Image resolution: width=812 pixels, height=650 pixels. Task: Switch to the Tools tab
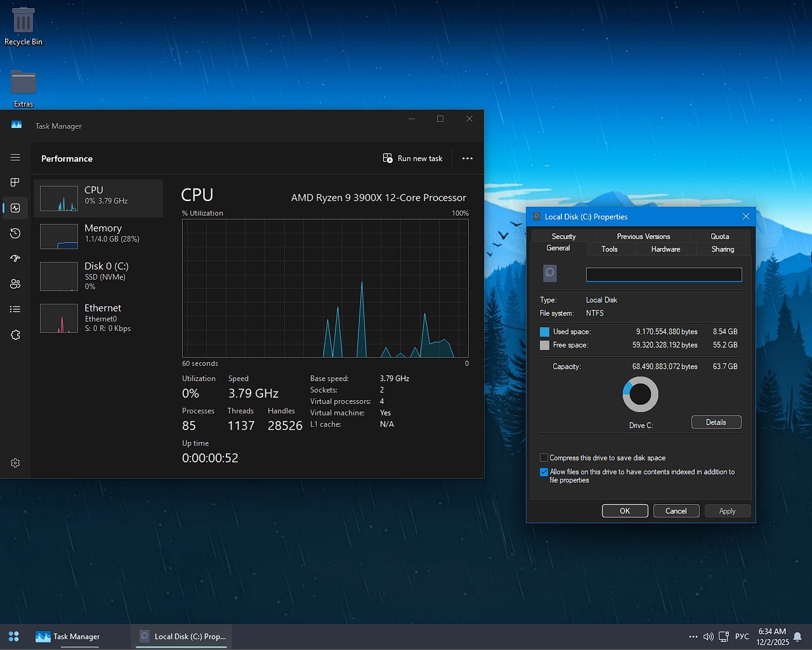(610, 249)
